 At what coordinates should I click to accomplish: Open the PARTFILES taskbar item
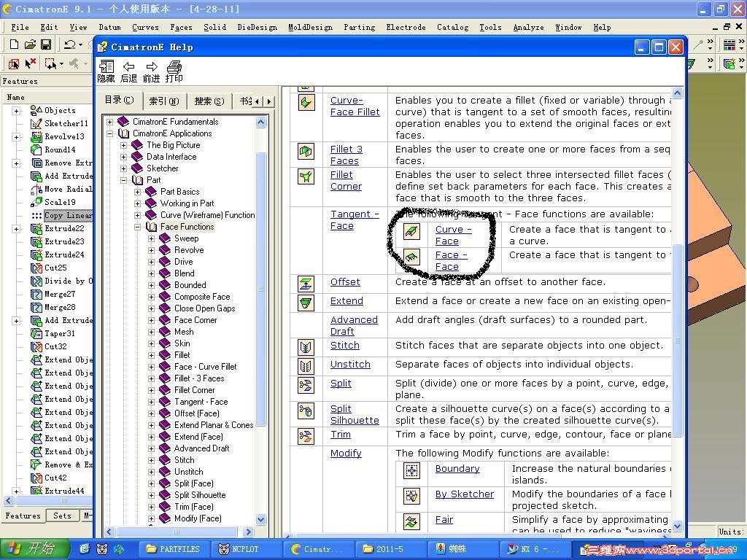(174, 549)
